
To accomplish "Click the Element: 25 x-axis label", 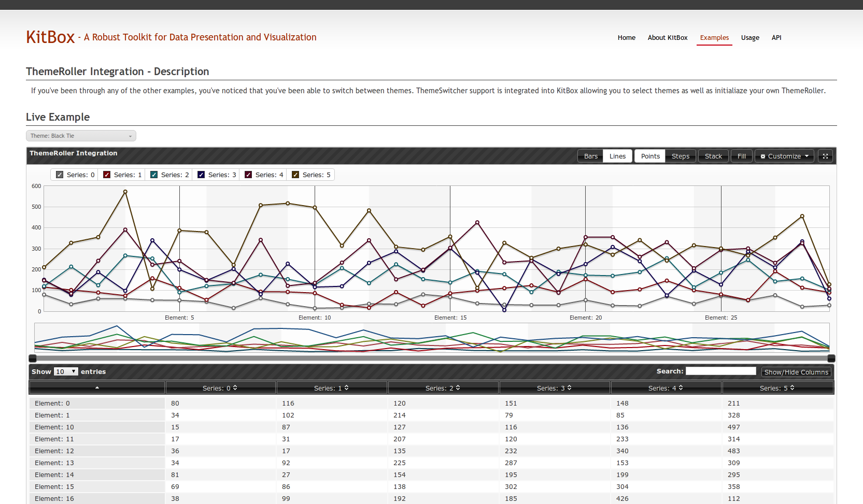I will coord(721,318).
